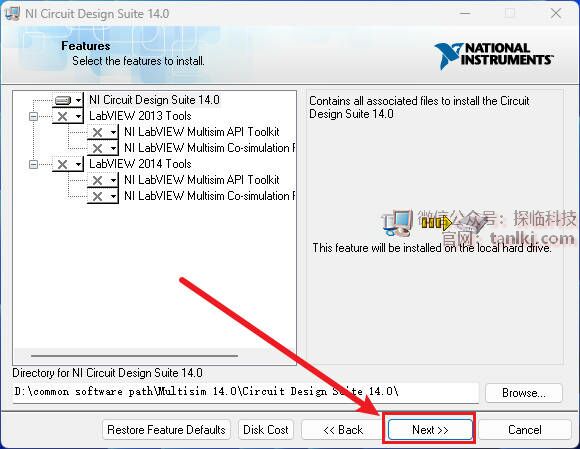Click Restore Feature Defaults
Viewport: 580px width, 449px height.
[166, 430]
